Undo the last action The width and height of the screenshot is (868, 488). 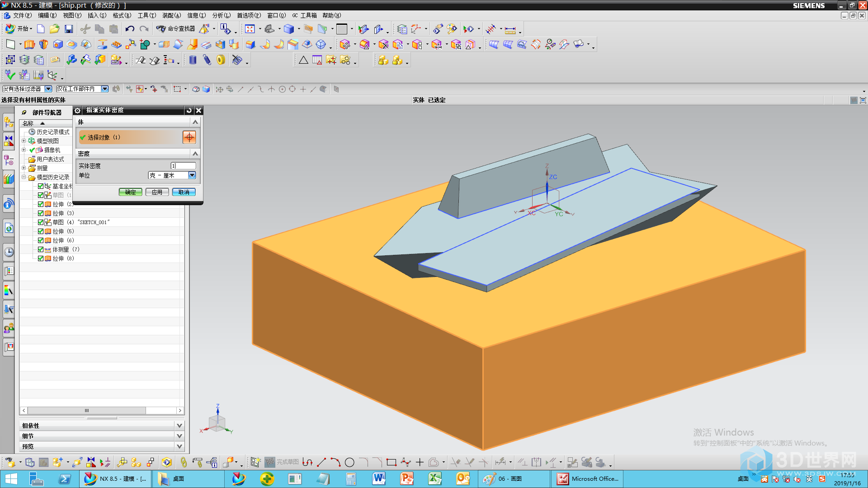click(130, 29)
